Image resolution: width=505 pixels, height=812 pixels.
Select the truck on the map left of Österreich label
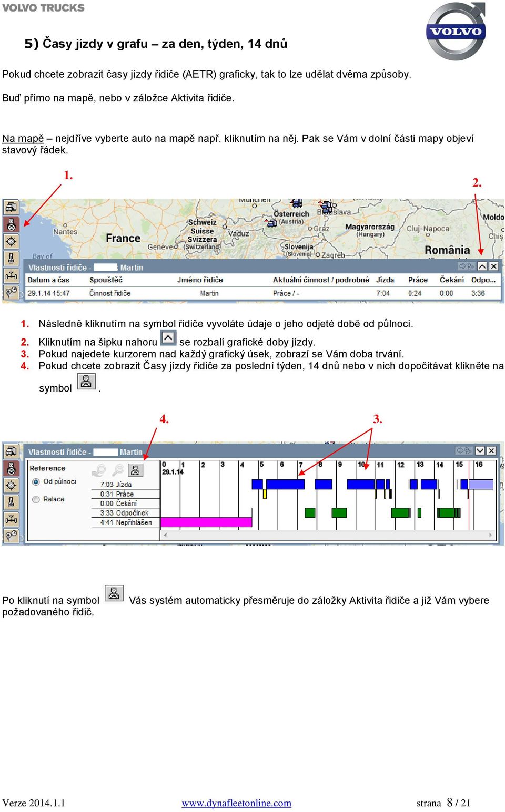pos(271,223)
